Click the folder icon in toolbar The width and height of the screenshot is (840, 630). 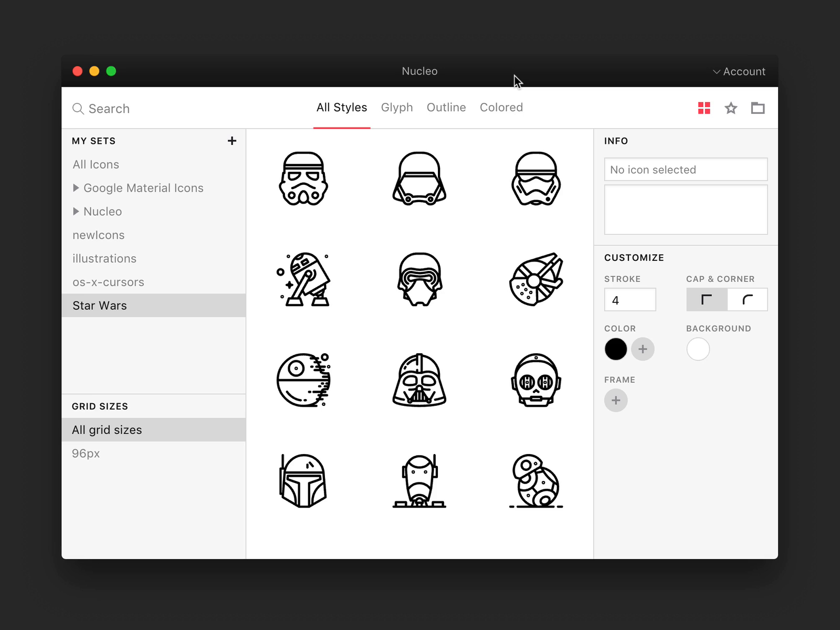758,108
